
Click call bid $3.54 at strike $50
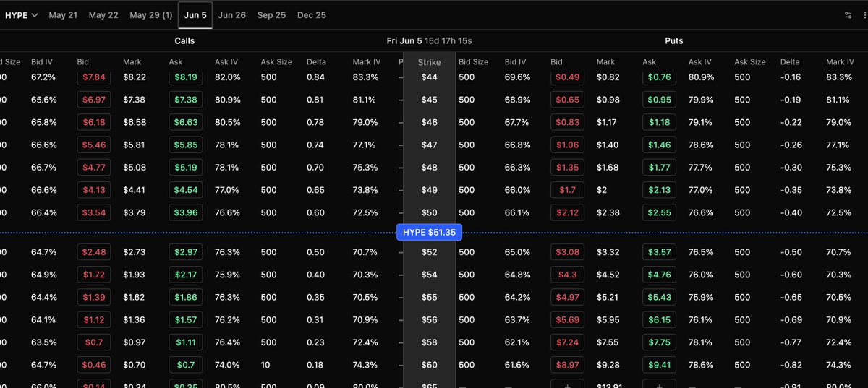(x=94, y=212)
